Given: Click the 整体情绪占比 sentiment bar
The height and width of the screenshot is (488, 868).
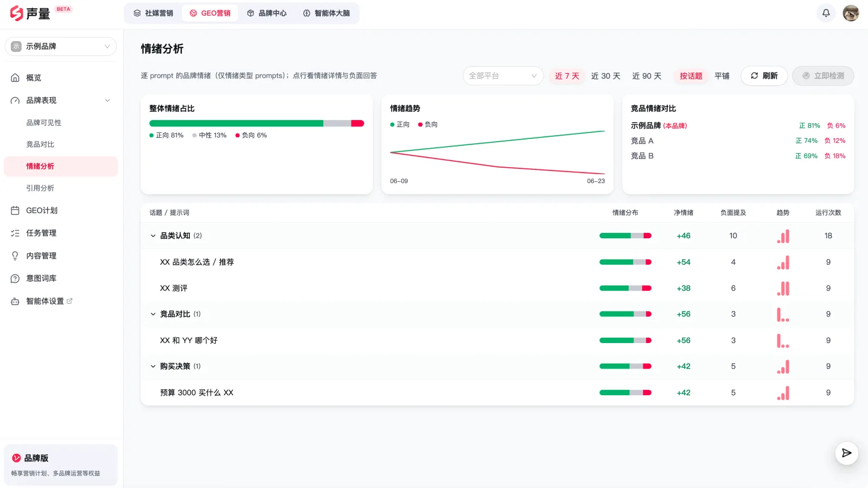Looking at the screenshot, I should 257,123.
